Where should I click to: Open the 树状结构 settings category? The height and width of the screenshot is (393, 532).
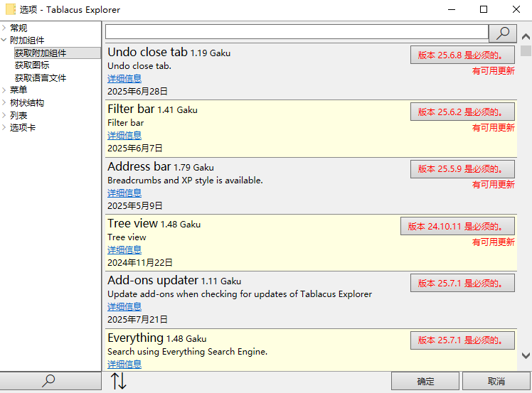[27, 103]
